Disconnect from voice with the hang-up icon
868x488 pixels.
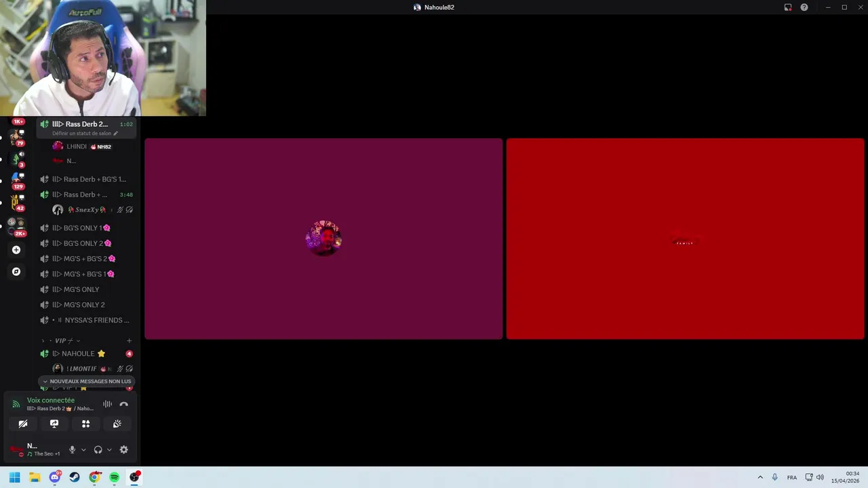123,404
